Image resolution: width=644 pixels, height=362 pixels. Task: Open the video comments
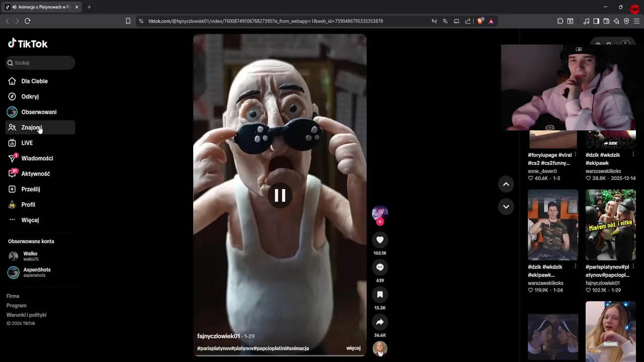tap(380, 267)
